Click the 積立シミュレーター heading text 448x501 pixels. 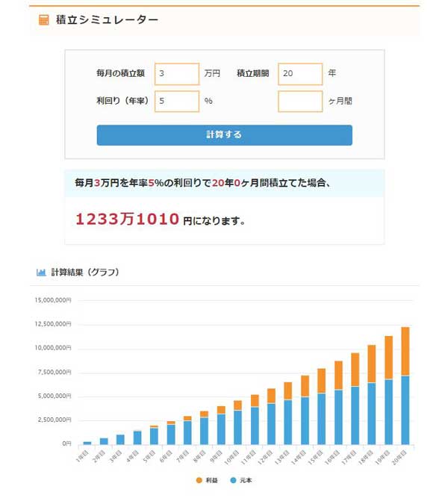click(107, 20)
